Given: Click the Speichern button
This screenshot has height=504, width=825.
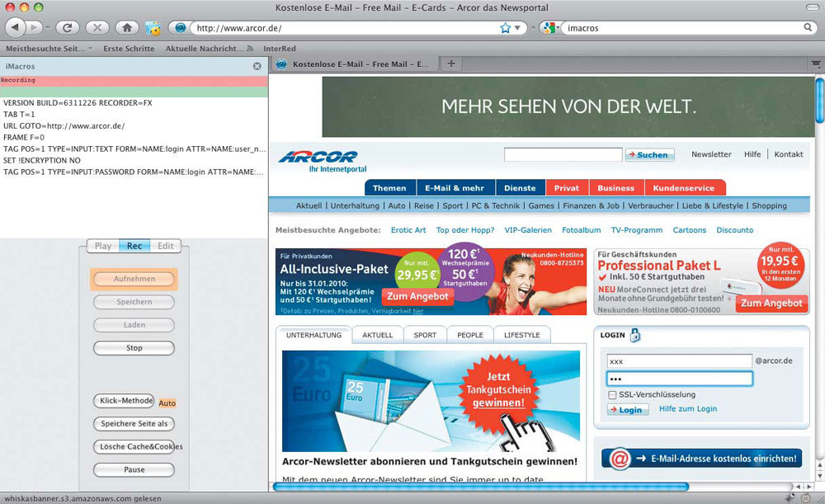Looking at the screenshot, I should (134, 302).
